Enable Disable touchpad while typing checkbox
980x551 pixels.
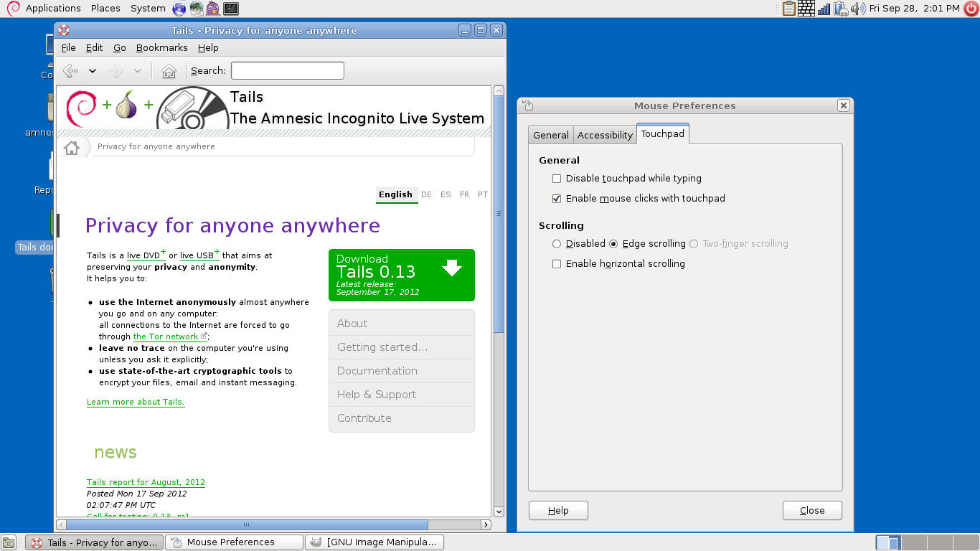coord(557,179)
